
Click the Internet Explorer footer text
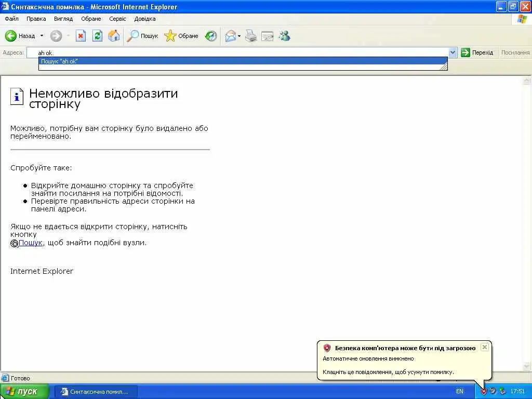[x=42, y=271]
